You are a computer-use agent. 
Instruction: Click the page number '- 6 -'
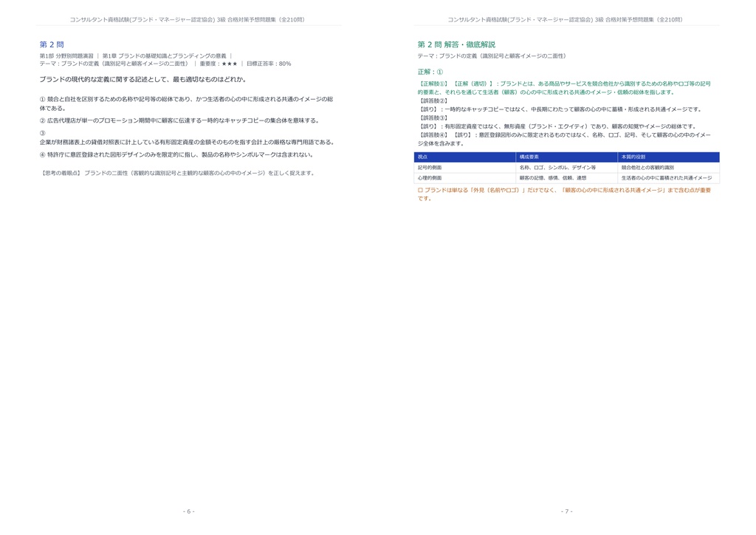[x=189, y=511]
